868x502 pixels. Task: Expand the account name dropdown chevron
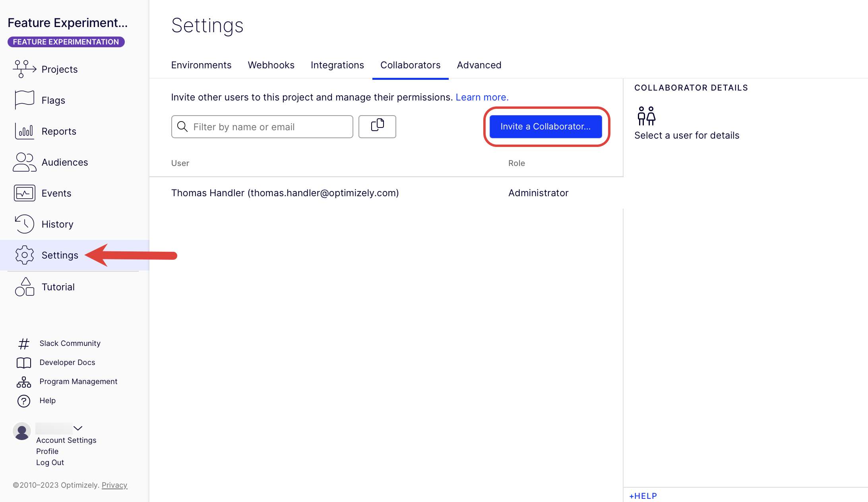point(78,428)
